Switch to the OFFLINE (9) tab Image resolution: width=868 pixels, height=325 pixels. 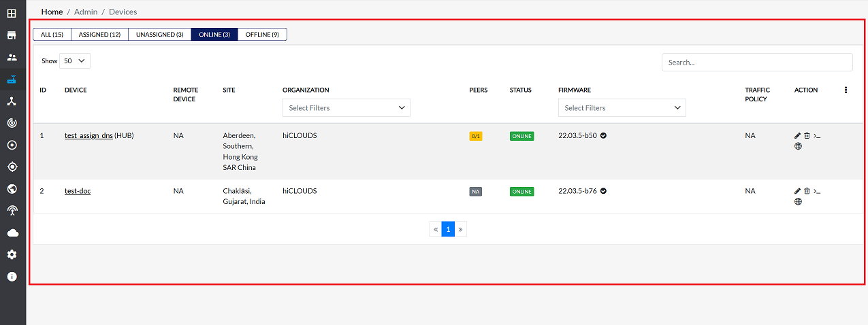262,34
